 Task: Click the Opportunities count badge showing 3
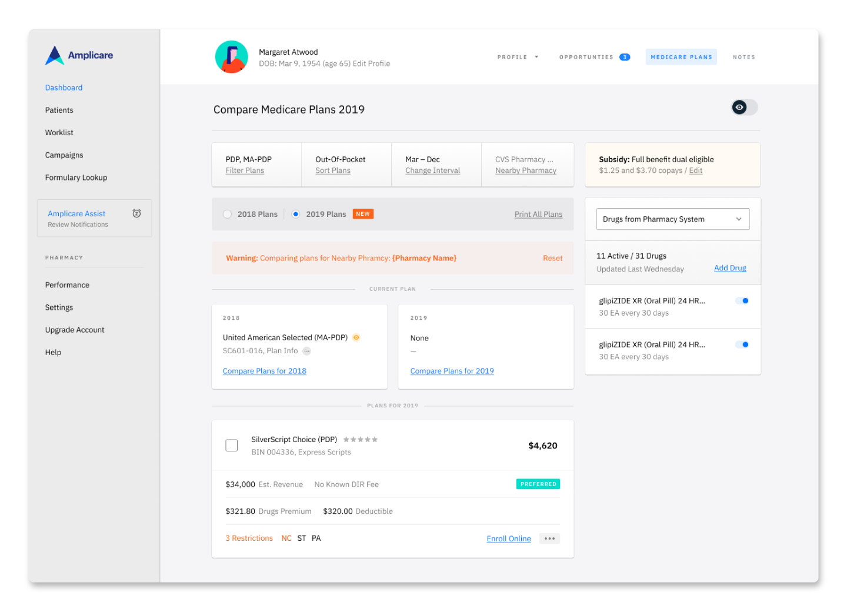[x=625, y=57]
